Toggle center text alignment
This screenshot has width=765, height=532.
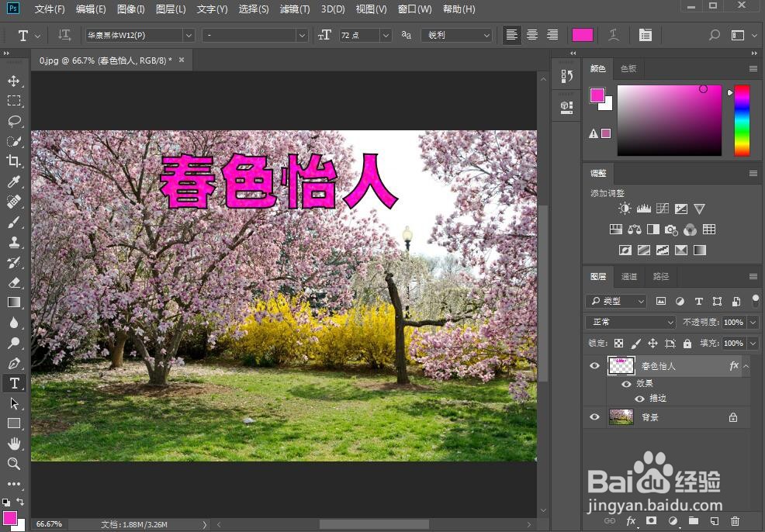click(532, 35)
